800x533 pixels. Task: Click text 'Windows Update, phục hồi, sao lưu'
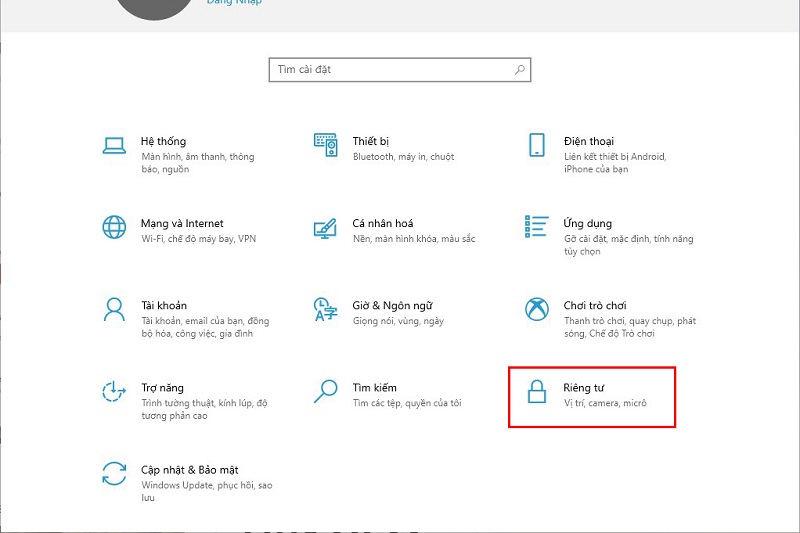point(207,491)
